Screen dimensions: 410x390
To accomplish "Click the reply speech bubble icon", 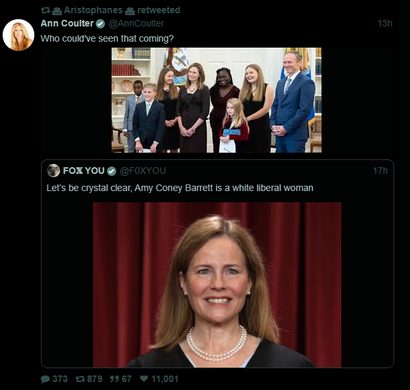I will pyautogui.click(x=45, y=379).
